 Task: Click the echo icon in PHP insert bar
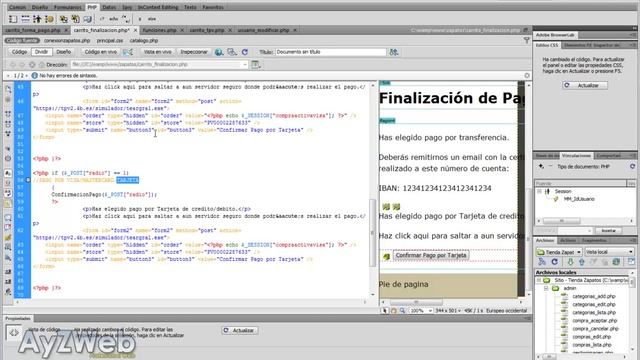pos(114,19)
